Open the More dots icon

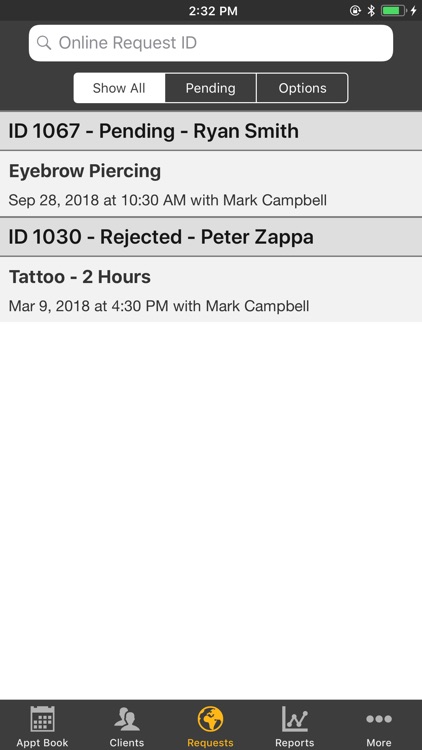click(379, 718)
